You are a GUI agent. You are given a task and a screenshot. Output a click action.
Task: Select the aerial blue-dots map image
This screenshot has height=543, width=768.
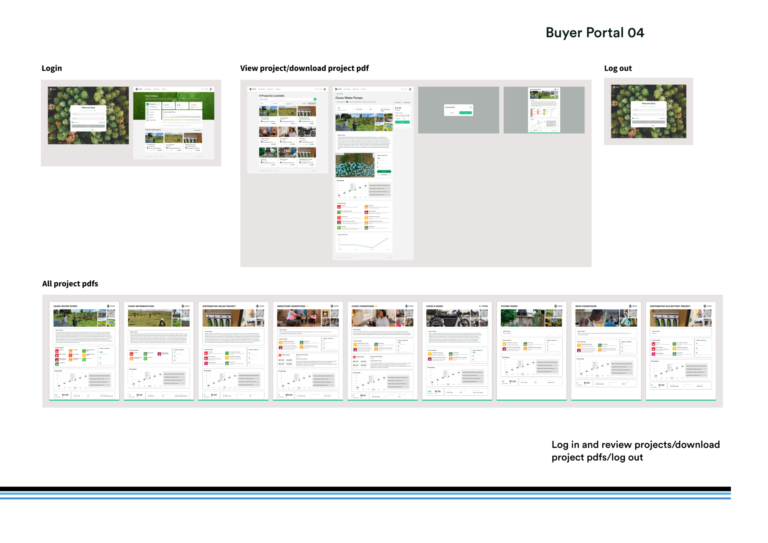coord(351,165)
